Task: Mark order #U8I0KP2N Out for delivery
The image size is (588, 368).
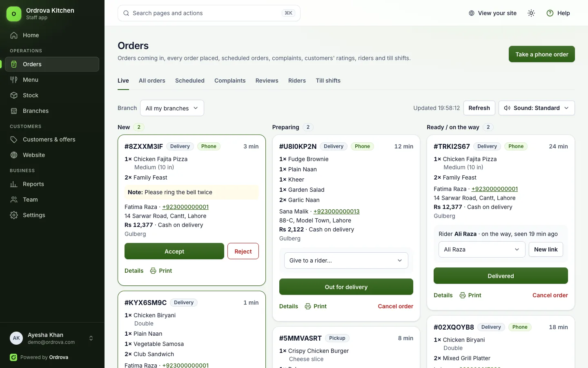Action: pos(346,287)
